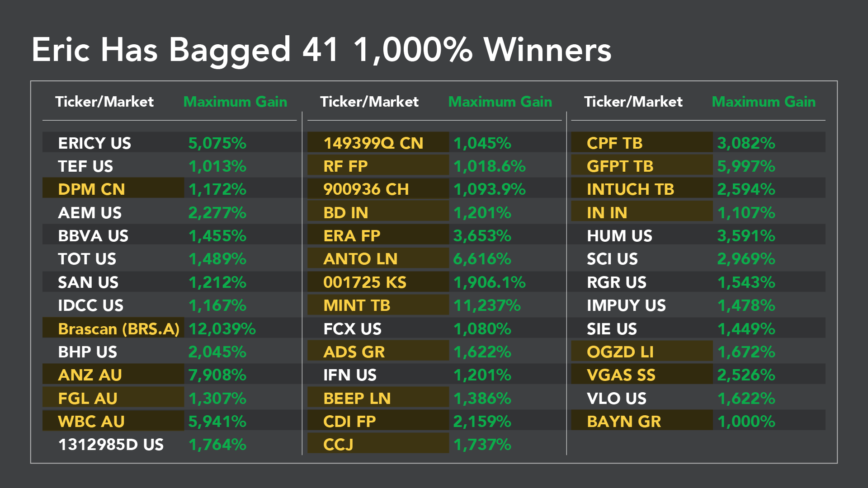Select the 149399Q CN ticker entry
This screenshot has width=868, height=488.
(x=373, y=143)
